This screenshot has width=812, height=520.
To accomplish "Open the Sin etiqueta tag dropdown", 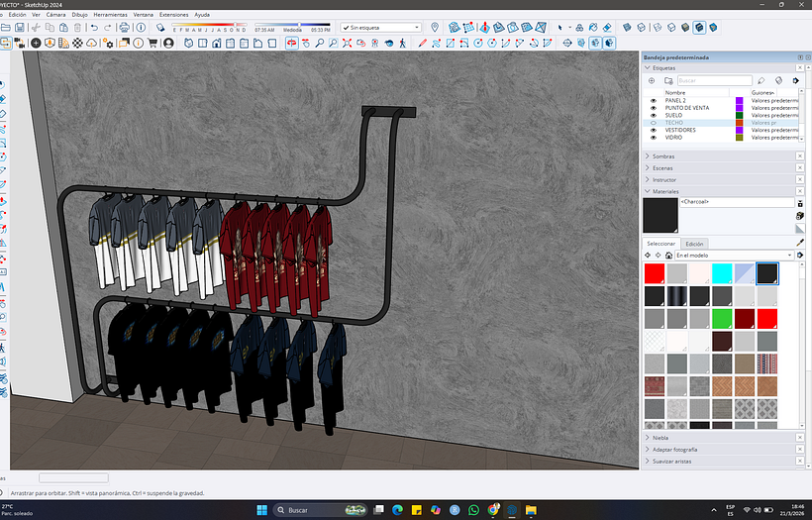I will click(x=380, y=28).
